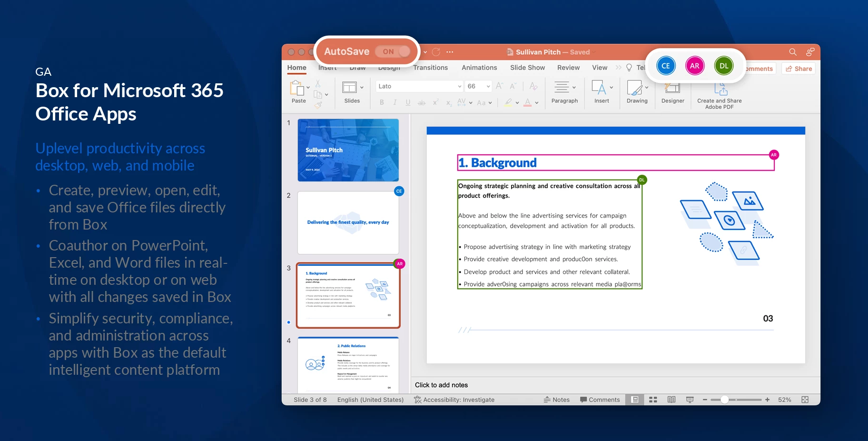This screenshot has width=868, height=441.
Task: Expand the Copy options arrow
Action: point(326,94)
